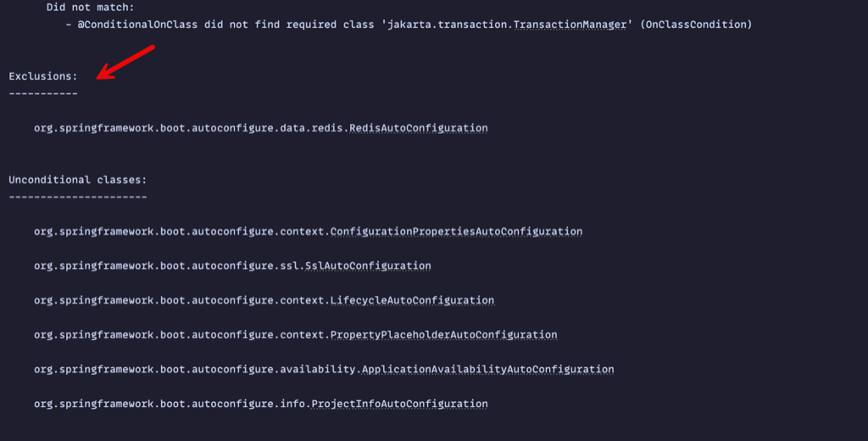Click the (OnClassCondition) text

coord(697,25)
